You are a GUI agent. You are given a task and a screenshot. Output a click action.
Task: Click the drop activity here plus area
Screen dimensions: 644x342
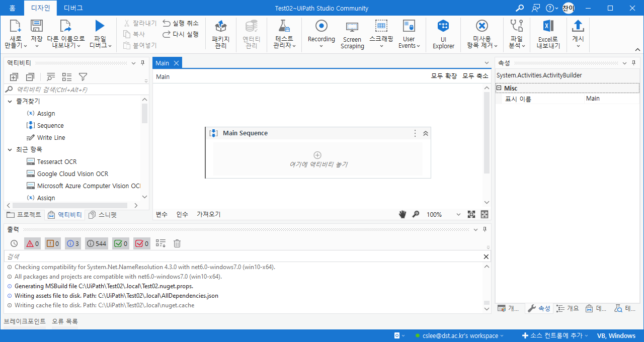pos(317,159)
